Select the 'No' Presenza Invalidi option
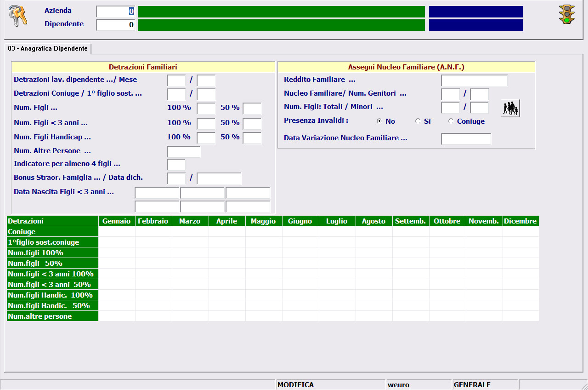Screen dimensions: 588x390 (379, 121)
